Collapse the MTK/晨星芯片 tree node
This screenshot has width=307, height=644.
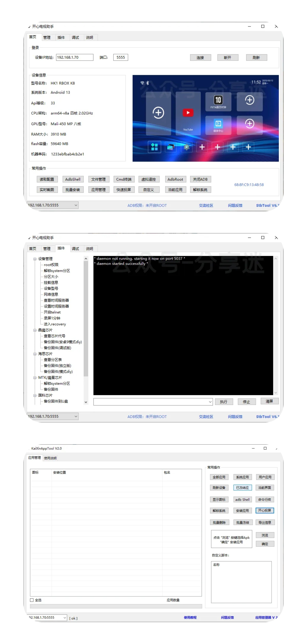pyautogui.click(x=35, y=377)
